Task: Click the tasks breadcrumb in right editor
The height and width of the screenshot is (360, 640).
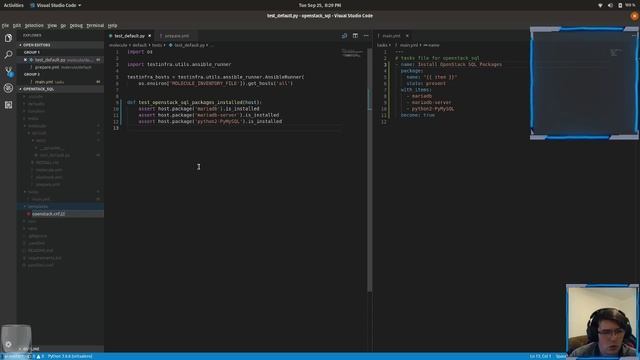Action: pos(382,45)
